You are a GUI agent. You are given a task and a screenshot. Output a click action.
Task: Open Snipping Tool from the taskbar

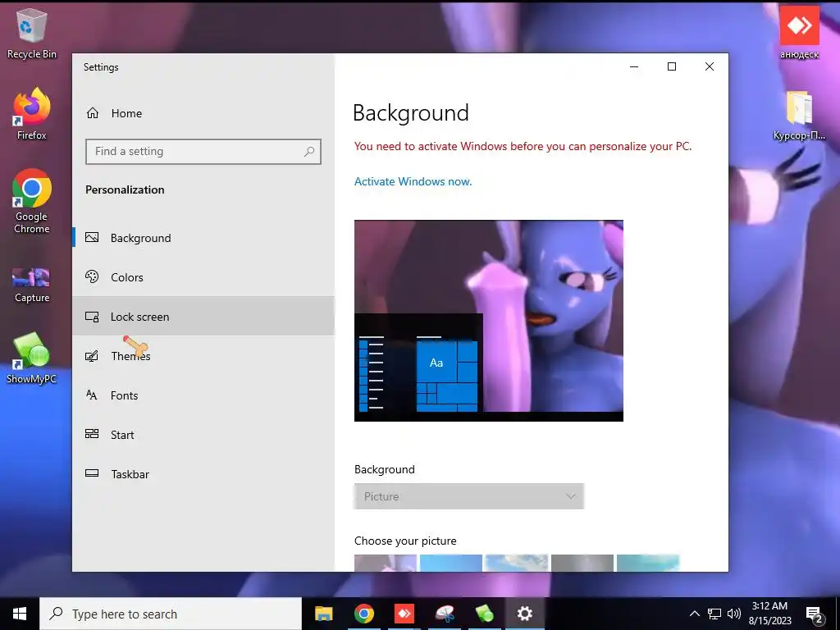(445, 614)
